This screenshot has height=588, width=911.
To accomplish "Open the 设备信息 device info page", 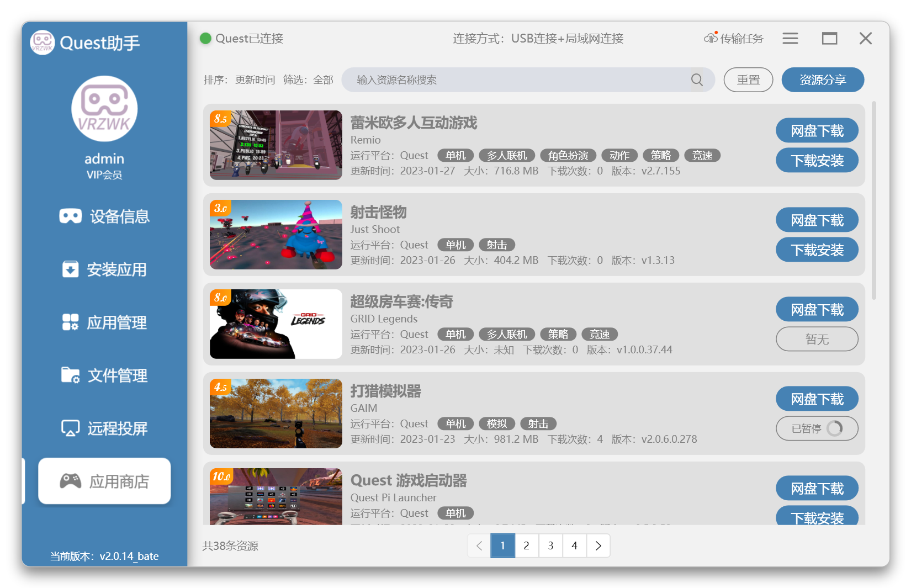I will 104,216.
